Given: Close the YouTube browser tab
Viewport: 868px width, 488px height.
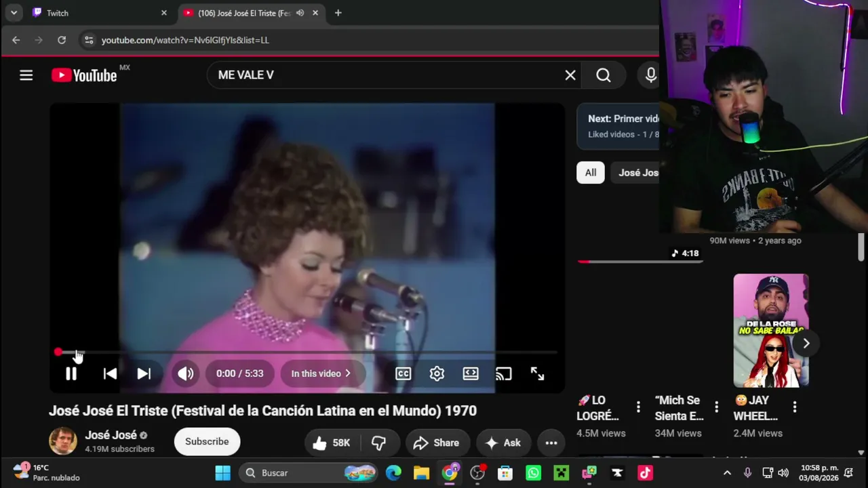Looking at the screenshot, I should (315, 13).
